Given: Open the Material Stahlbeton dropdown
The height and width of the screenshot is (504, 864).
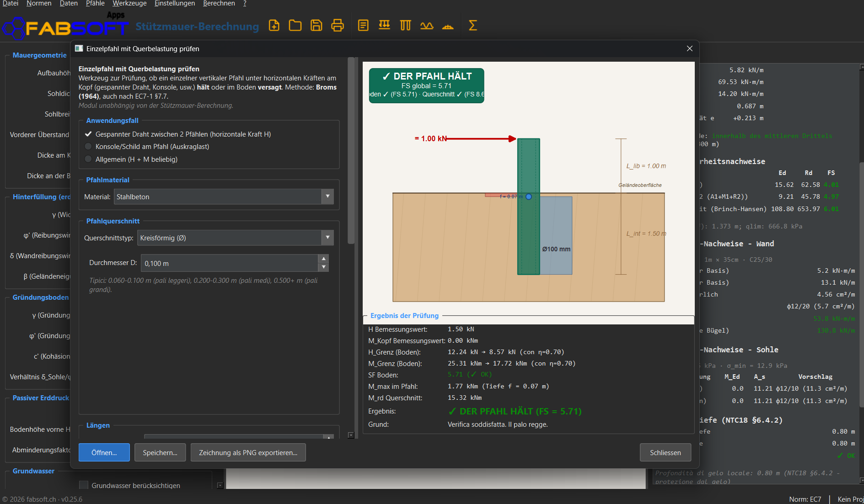Looking at the screenshot, I should [224, 196].
